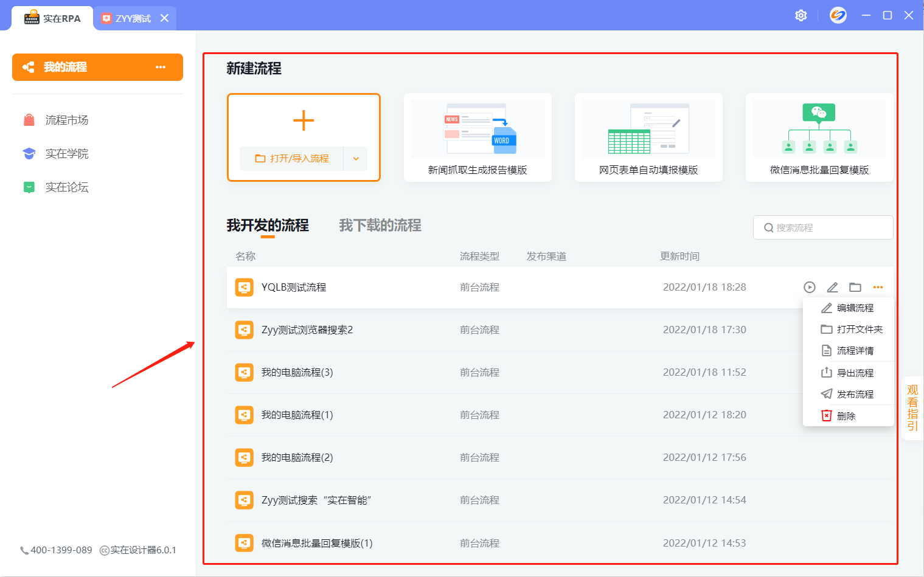Click the 2022/01/12 14:53 timestamp
924x577 pixels.
tap(704, 543)
